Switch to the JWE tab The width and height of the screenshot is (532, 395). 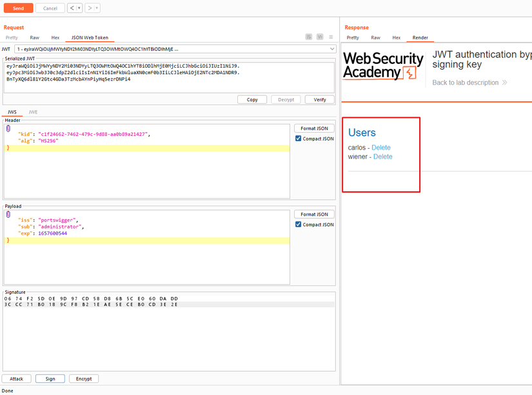click(33, 112)
